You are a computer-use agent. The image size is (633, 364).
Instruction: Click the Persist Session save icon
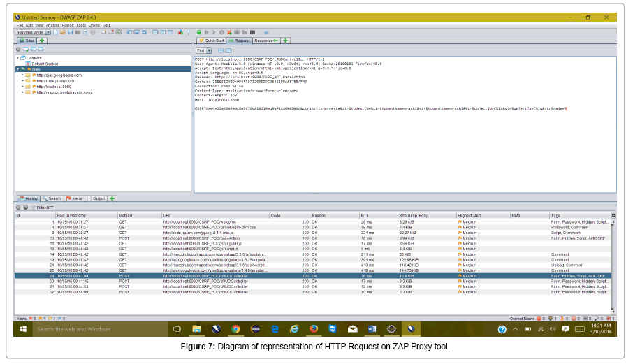pyautogui.click(x=71, y=32)
